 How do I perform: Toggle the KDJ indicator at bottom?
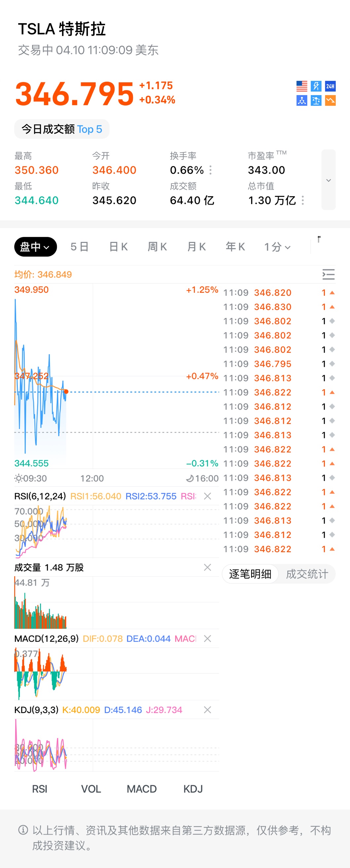tap(193, 789)
